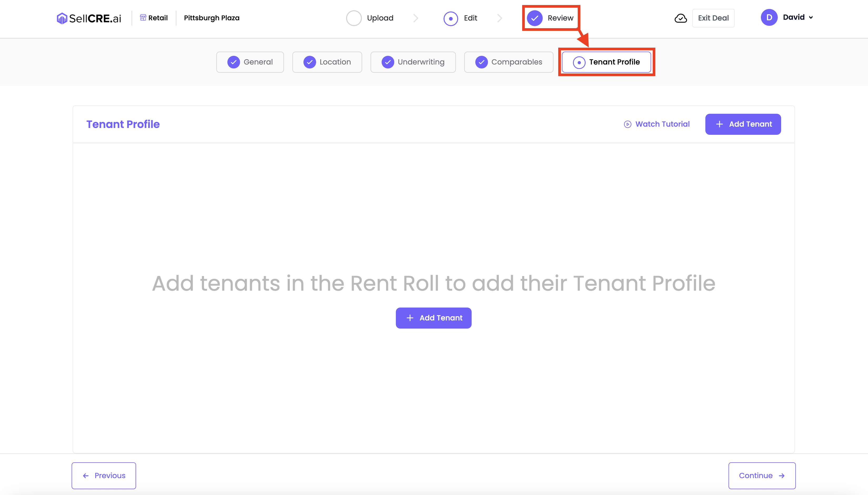The height and width of the screenshot is (495, 868).
Task: Click the chevron arrow after Upload step
Action: pyautogui.click(x=416, y=18)
